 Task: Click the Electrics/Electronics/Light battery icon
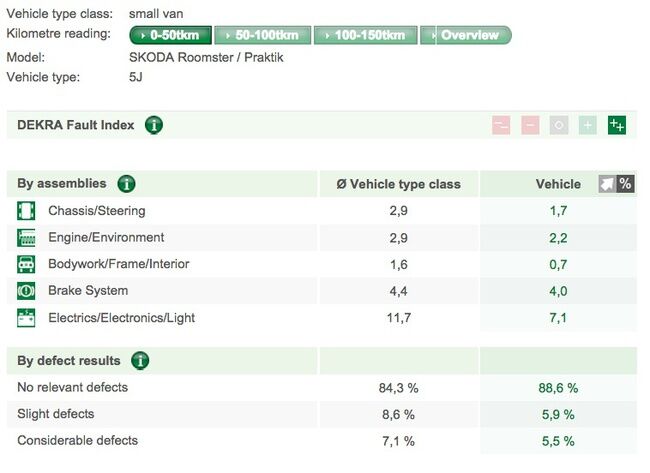27,318
